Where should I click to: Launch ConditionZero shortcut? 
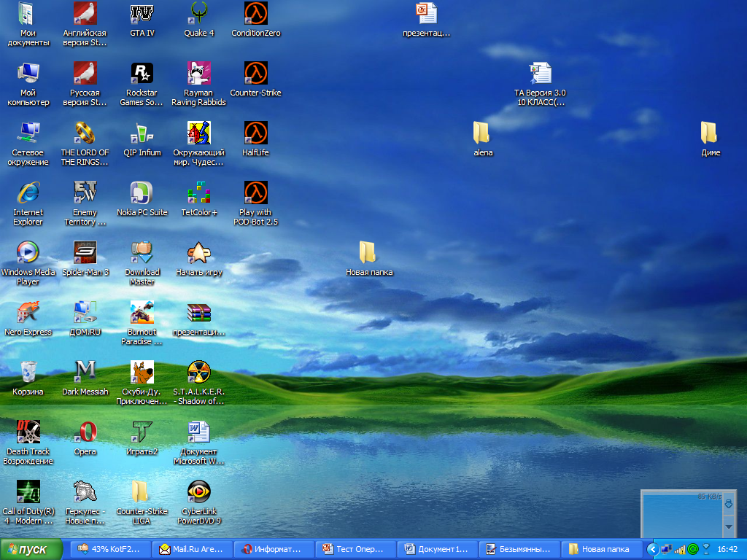tap(256, 19)
